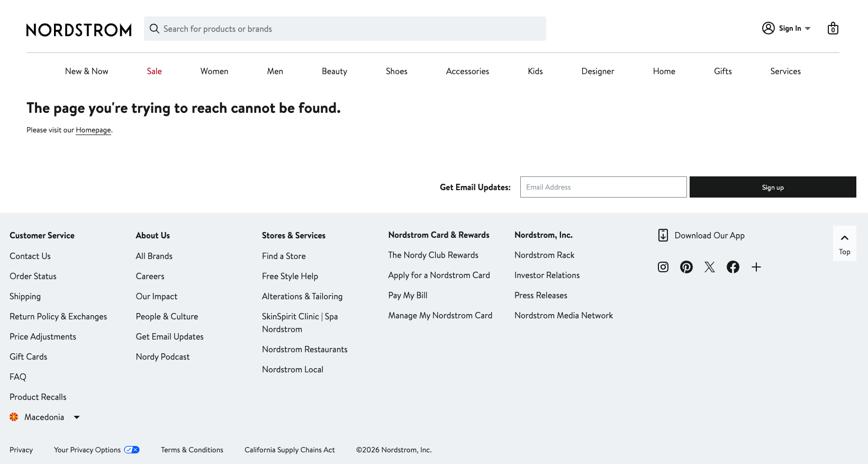Image resolution: width=868 pixels, height=464 pixels.
Task: Open the FAQ link
Action: click(18, 377)
